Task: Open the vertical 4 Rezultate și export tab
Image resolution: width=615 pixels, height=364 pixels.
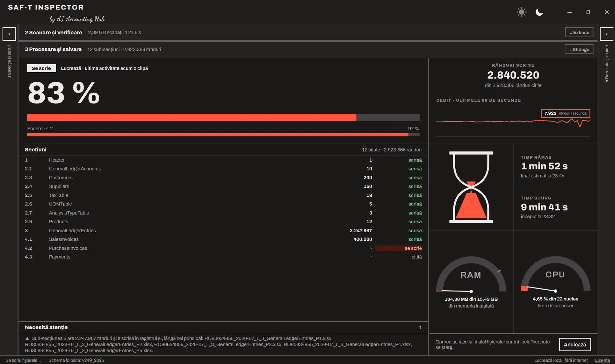Action: (x=607, y=64)
